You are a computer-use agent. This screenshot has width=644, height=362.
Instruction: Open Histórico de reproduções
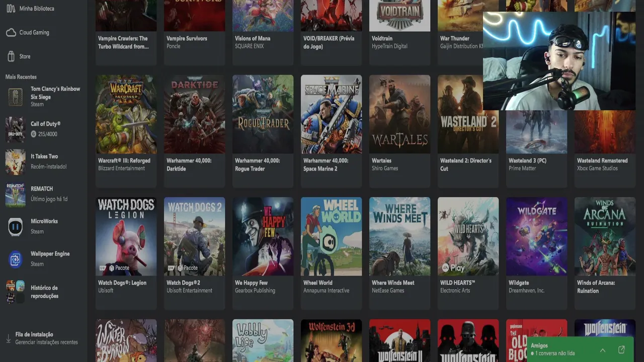coord(44,292)
